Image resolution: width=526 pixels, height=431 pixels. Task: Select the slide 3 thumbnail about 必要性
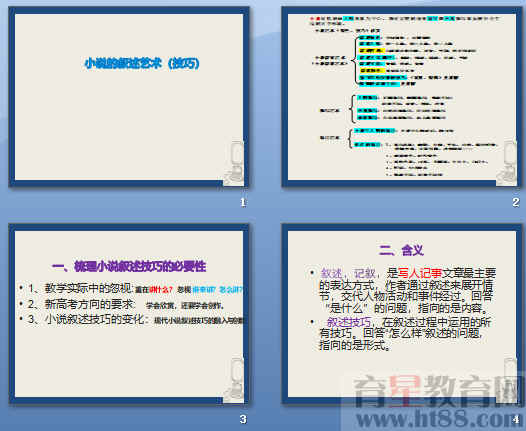point(129,314)
